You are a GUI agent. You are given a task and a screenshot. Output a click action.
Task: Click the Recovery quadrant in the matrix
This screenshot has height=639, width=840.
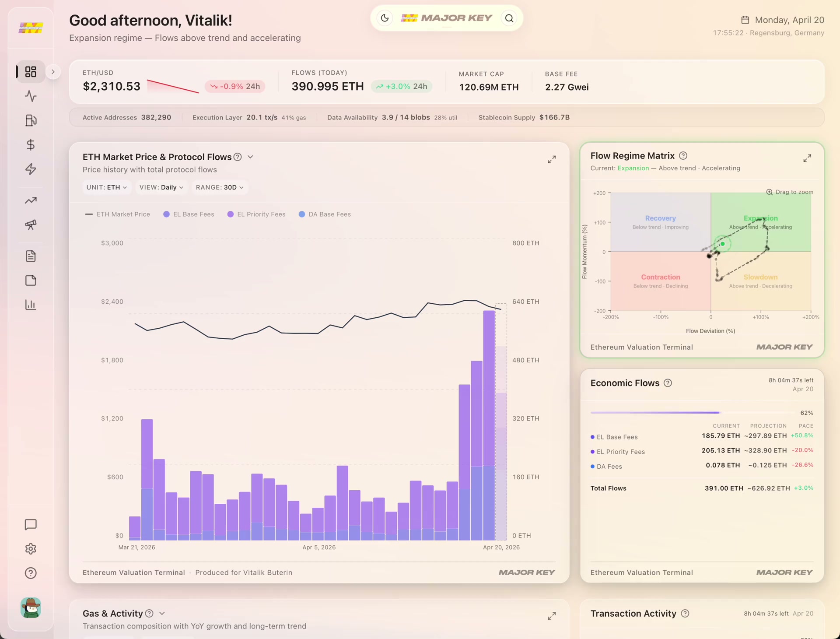tap(661, 222)
